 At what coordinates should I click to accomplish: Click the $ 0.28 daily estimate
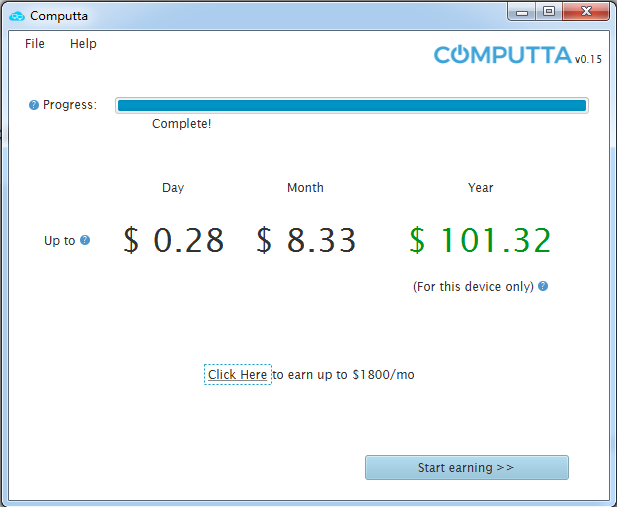point(174,240)
